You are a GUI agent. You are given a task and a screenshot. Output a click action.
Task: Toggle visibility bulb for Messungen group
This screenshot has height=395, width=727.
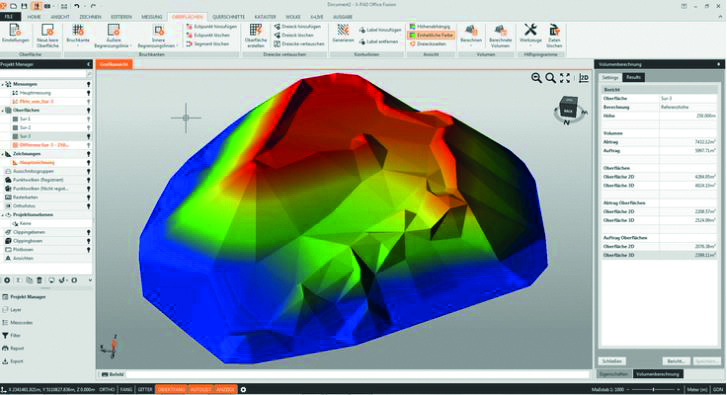88,84
